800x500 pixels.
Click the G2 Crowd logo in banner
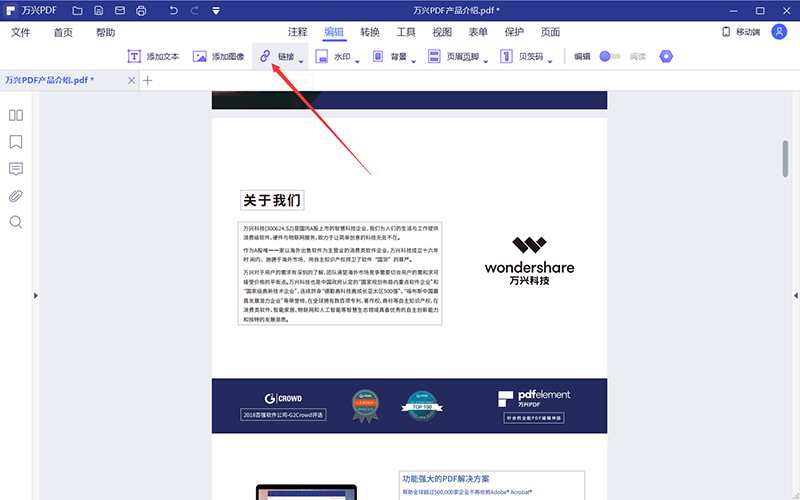[x=283, y=398]
